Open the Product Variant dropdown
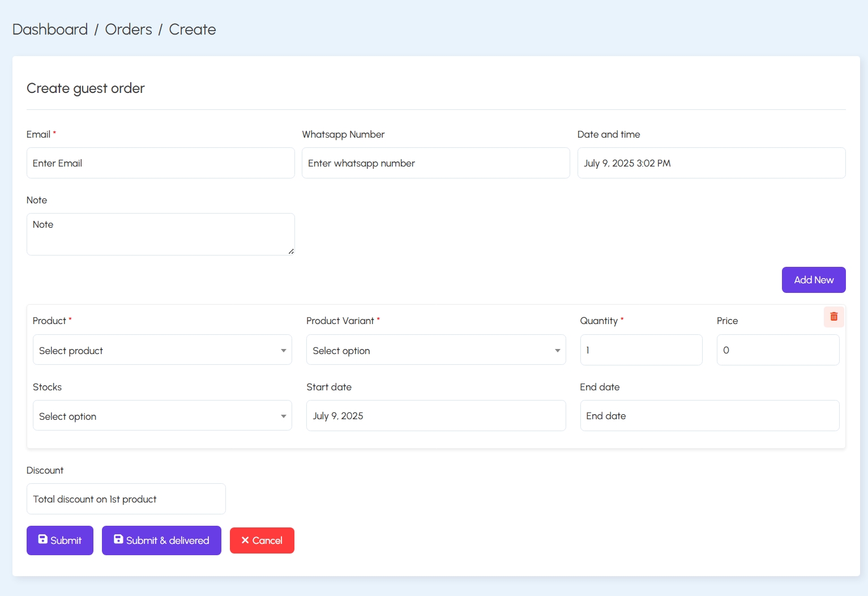Image resolution: width=868 pixels, height=596 pixels. pos(436,350)
